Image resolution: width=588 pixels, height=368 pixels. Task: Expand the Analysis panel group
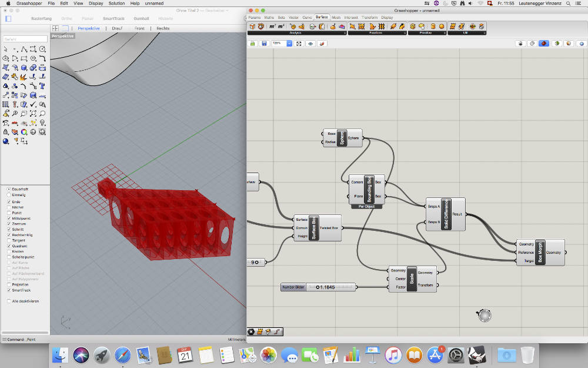pyautogui.click(x=345, y=32)
